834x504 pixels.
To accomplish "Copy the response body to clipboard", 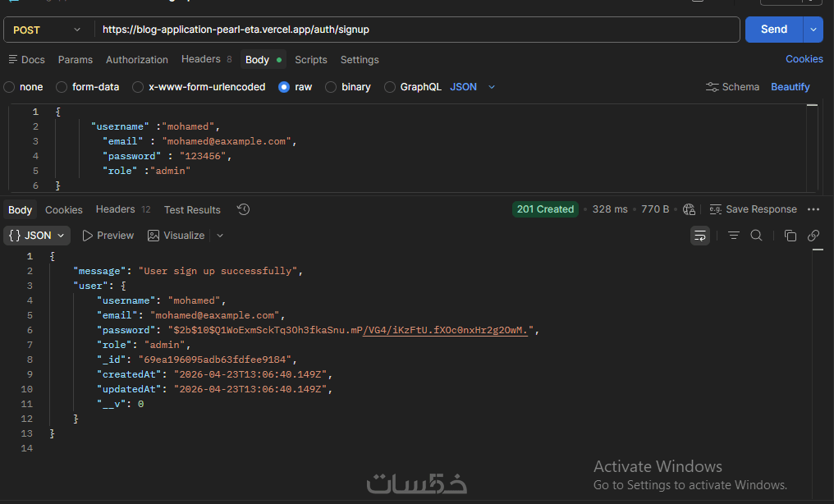I will click(790, 236).
